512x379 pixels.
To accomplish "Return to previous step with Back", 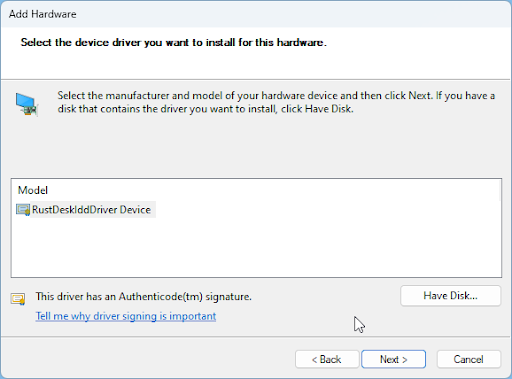I will click(327, 359).
